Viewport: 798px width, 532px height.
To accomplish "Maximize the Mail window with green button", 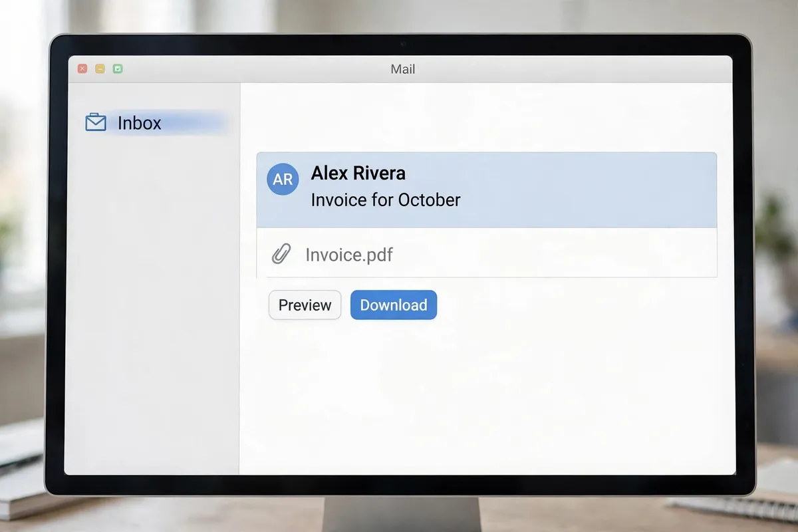I will point(118,68).
